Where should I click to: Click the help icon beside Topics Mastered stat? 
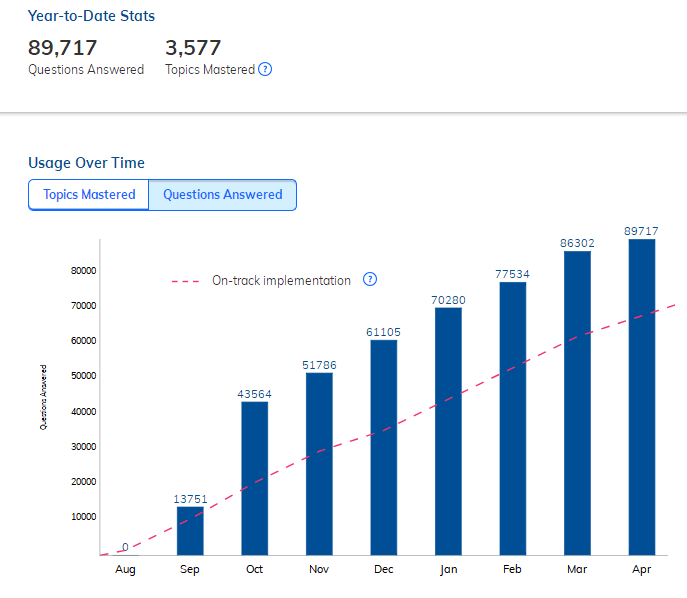[265, 70]
